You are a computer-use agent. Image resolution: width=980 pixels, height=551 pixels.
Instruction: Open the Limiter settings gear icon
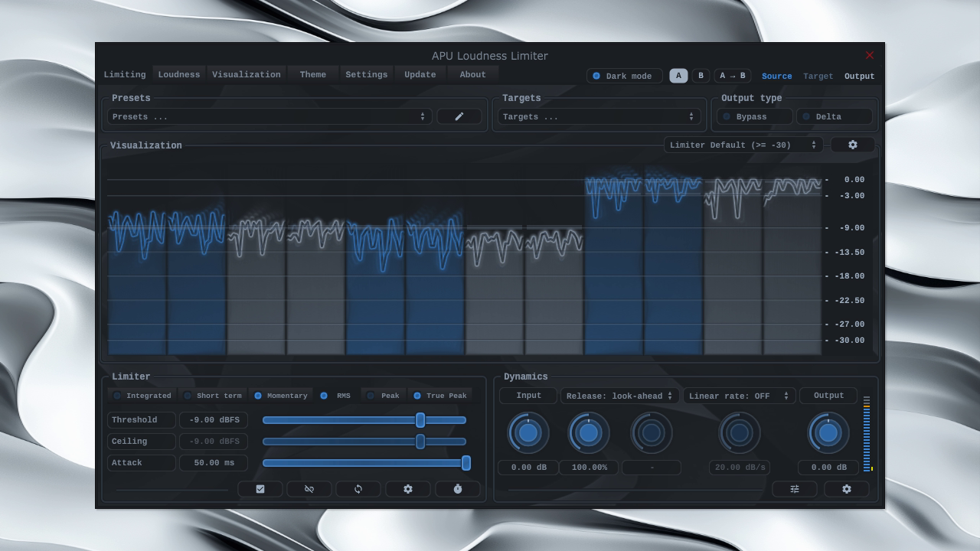click(x=408, y=488)
